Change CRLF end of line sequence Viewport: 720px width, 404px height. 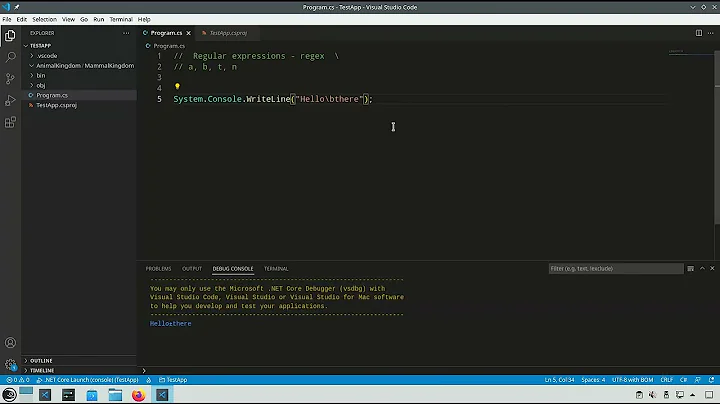666,380
